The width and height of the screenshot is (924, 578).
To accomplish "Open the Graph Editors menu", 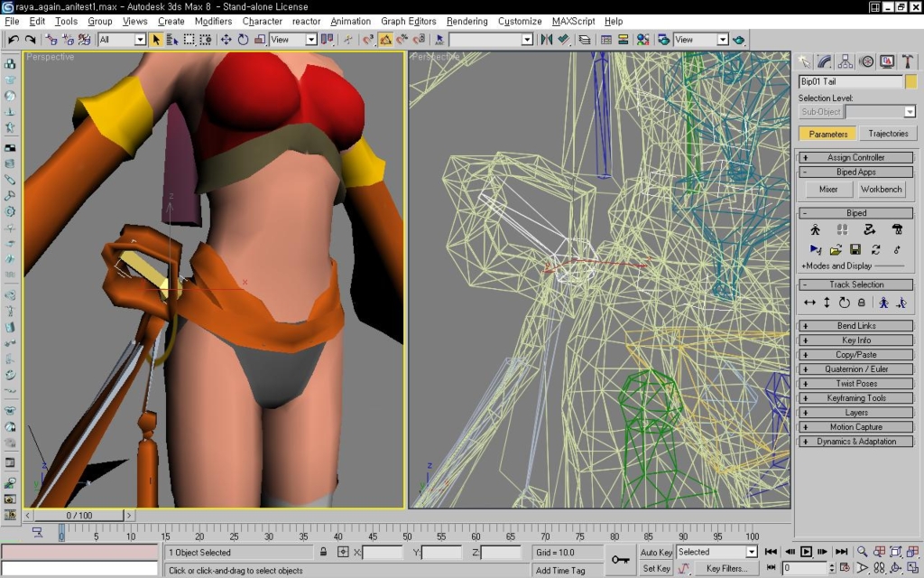I will click(409, 22).
